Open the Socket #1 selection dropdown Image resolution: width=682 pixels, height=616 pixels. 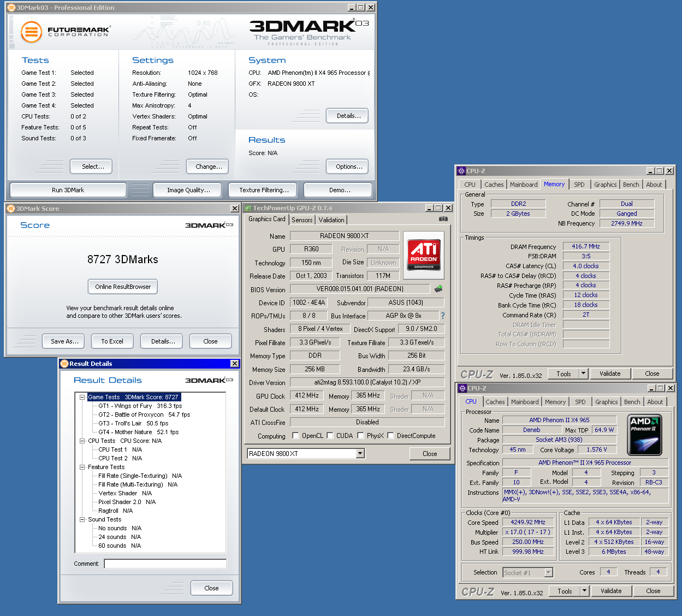click(549, 573)
